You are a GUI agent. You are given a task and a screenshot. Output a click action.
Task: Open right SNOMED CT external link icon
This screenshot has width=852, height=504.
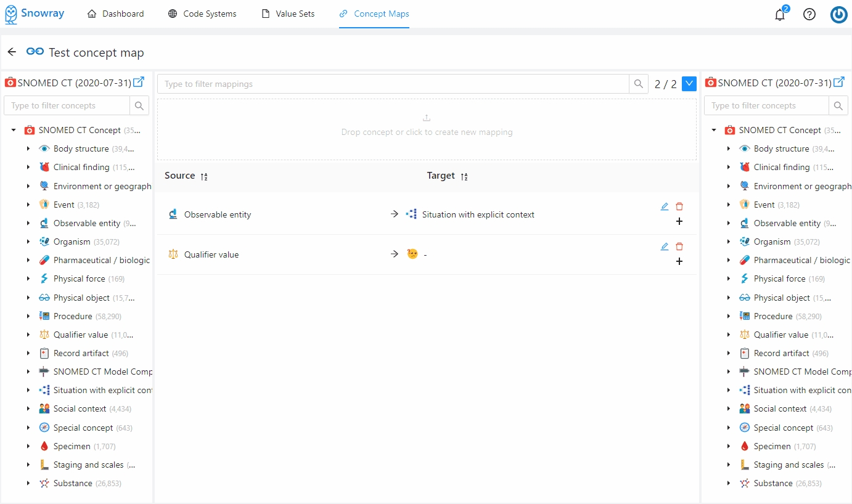839,82
